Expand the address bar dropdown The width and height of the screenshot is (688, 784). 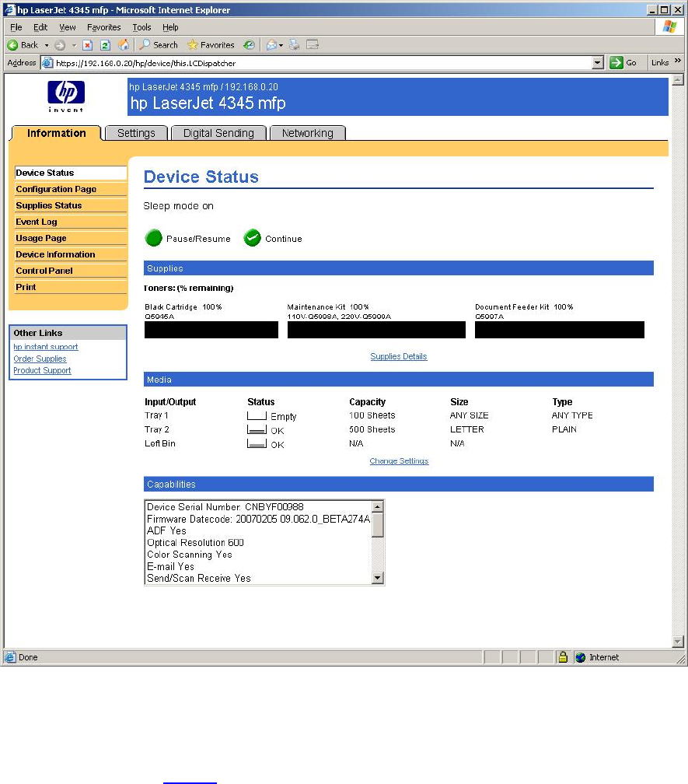pos(598,62)
